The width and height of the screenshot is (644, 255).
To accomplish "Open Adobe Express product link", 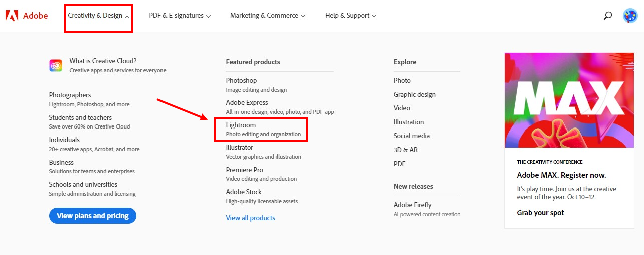I will click(247, 102).
